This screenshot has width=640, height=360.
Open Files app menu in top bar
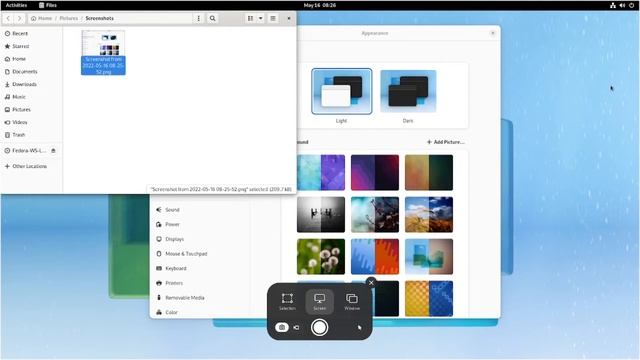point(48,5)
